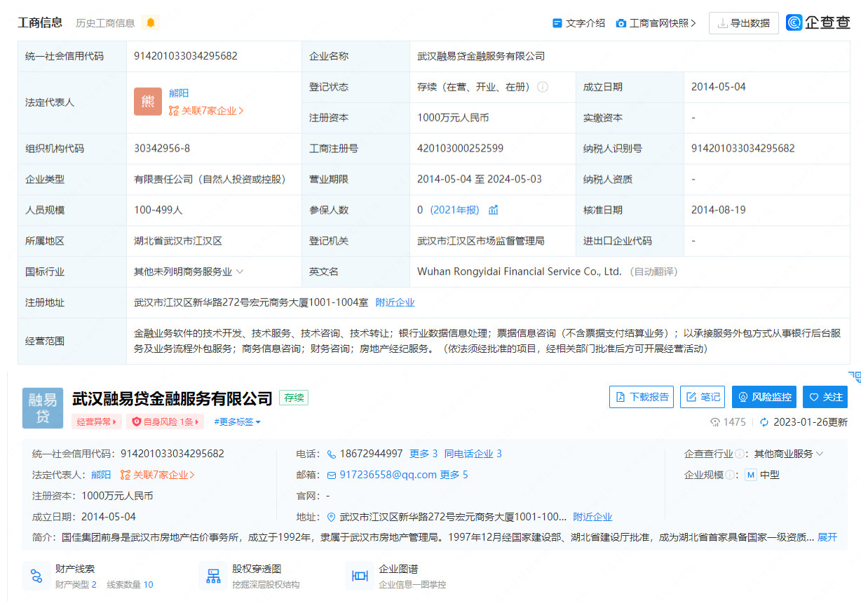Click the info icon beside 存续 registration status
Image resolution: width=868 pixels, height=608 pixels.
(543, 87)
